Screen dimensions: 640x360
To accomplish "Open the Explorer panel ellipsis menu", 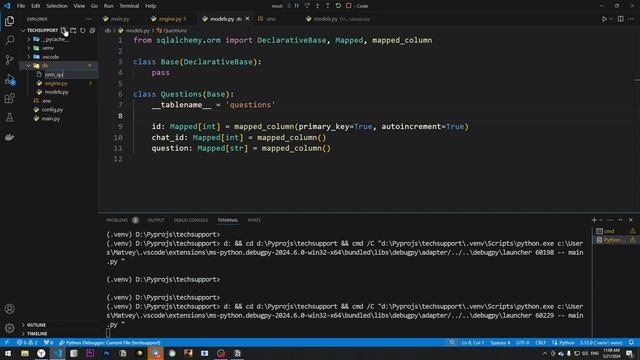I will (89, 19).
